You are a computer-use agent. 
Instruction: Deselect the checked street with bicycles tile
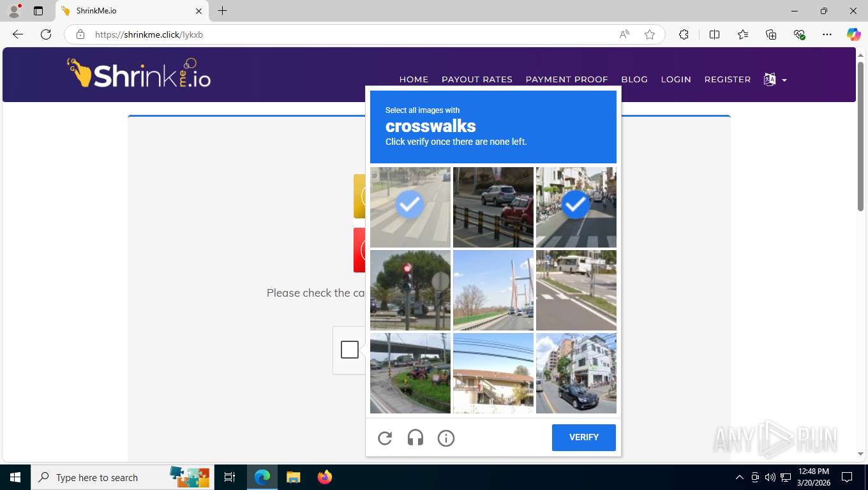576,207
